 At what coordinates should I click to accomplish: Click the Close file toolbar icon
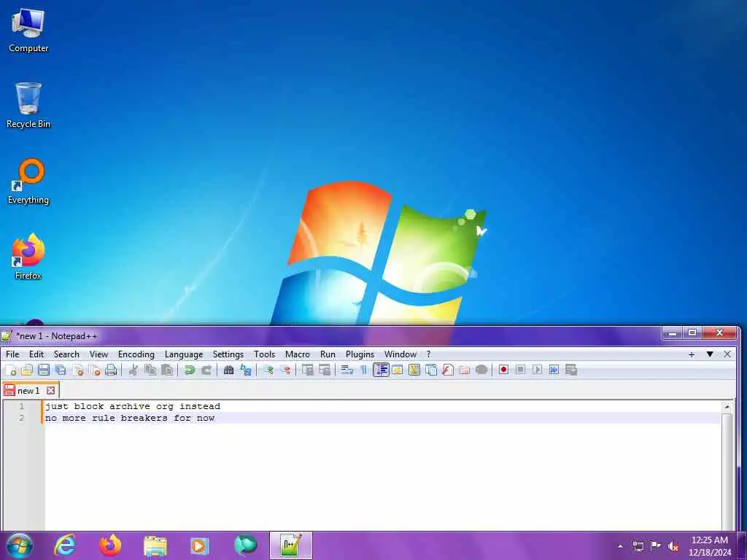click(77, 370)
